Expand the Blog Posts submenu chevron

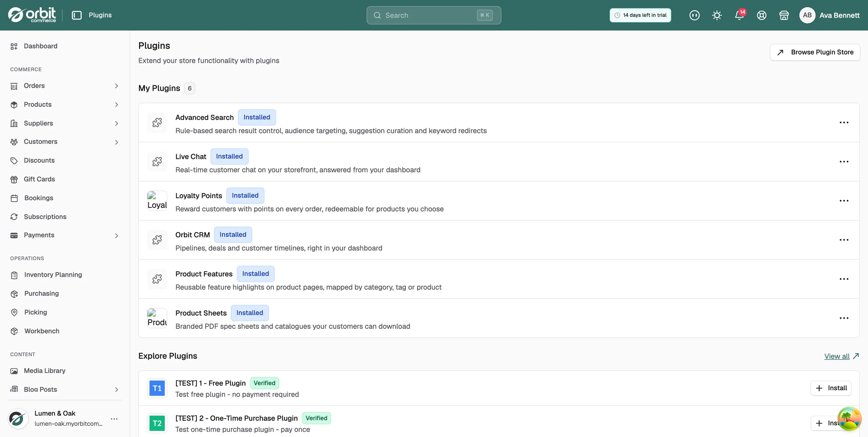[116, 390]
